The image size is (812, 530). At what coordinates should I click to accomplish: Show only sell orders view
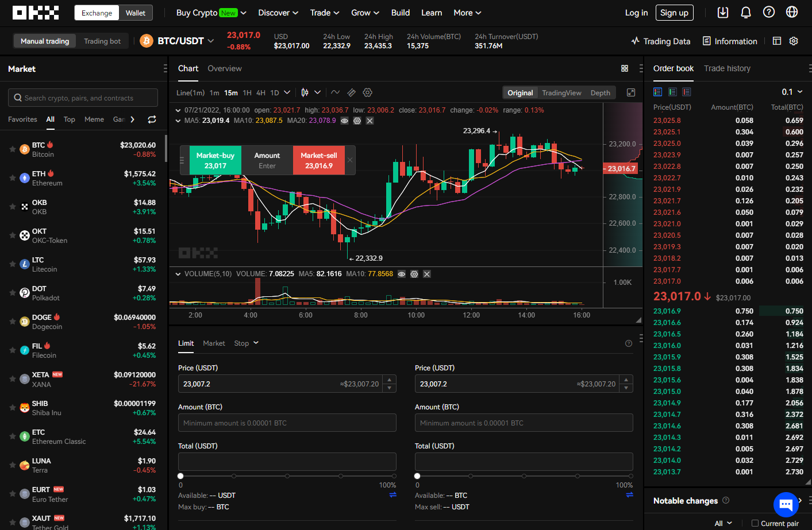coord(687,92)
